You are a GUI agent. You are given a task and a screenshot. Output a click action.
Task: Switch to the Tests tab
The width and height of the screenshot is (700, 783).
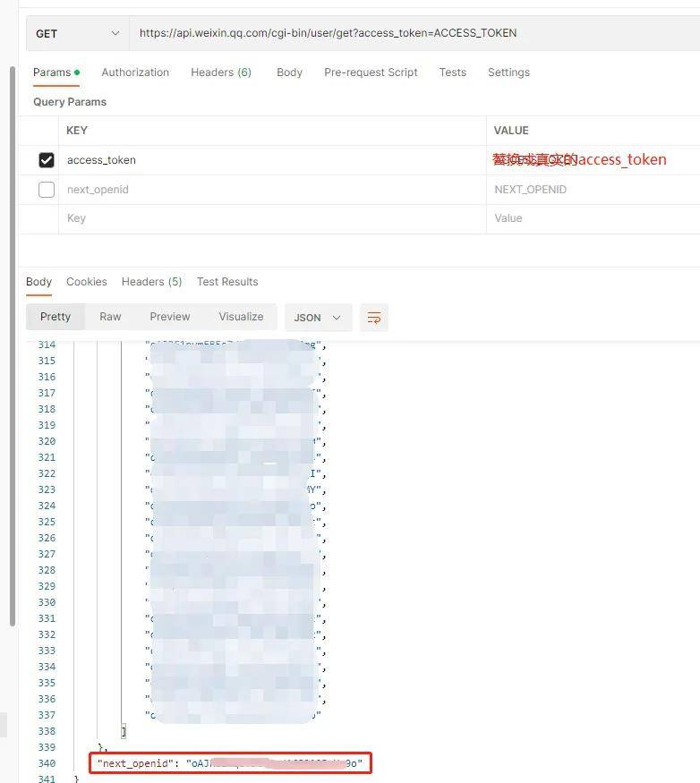(452, 72)
